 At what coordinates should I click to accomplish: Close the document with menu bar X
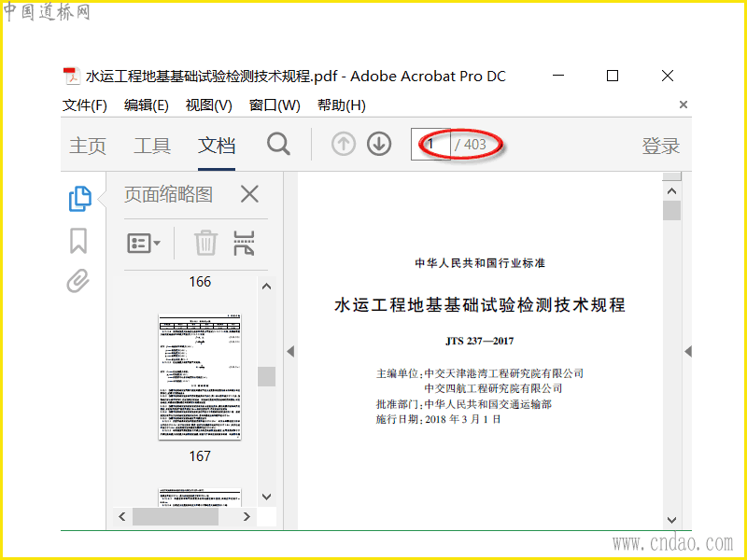coord(684,105)
